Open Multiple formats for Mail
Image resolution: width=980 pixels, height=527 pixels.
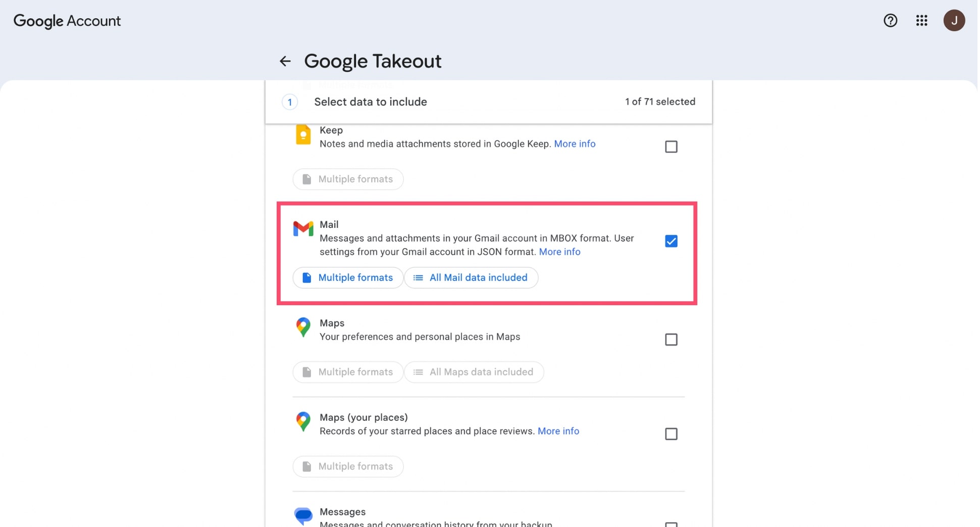[347, 277]
